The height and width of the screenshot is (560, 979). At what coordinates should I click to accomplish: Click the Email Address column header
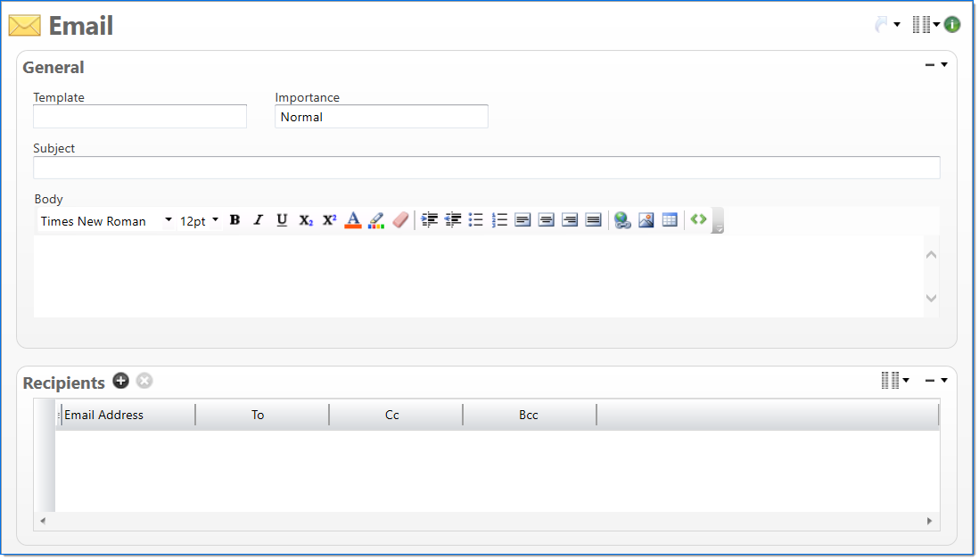tap(125, 415)
